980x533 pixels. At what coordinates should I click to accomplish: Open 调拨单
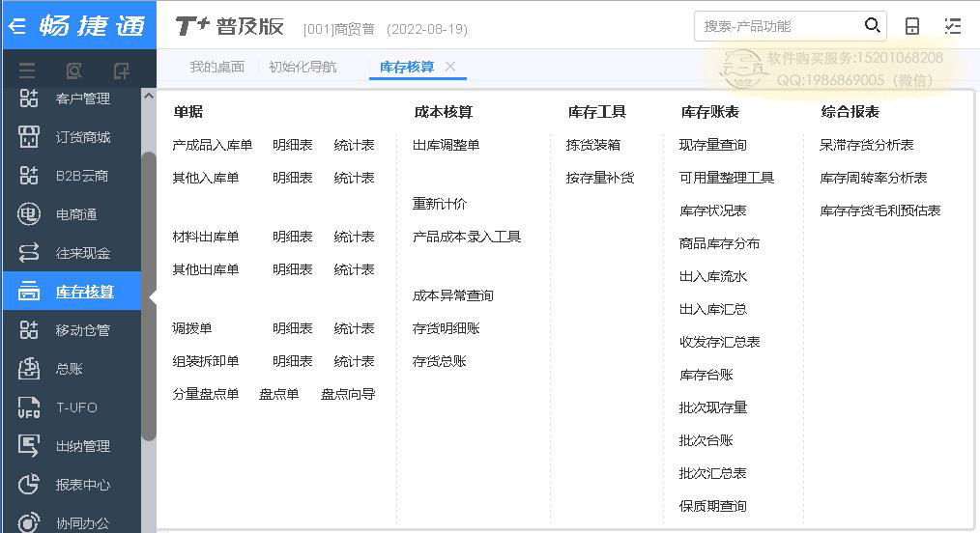(192, 328)
